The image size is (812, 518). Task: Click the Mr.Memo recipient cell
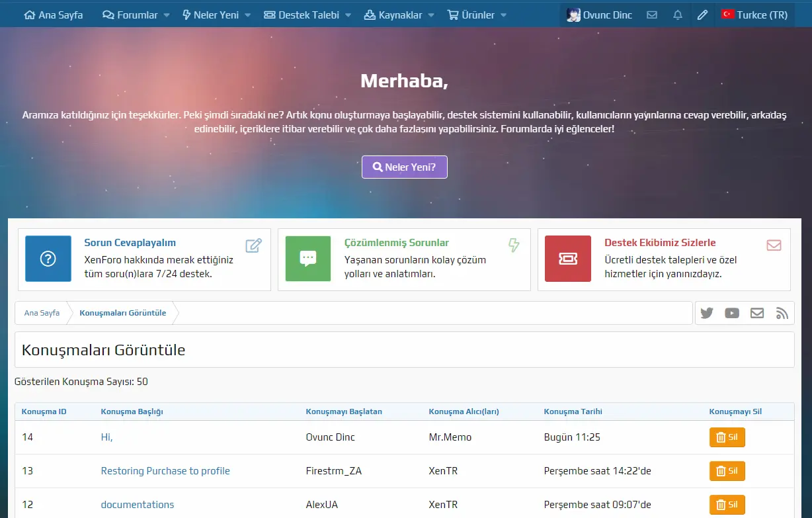pyautogui.click(x=450, y=437)
